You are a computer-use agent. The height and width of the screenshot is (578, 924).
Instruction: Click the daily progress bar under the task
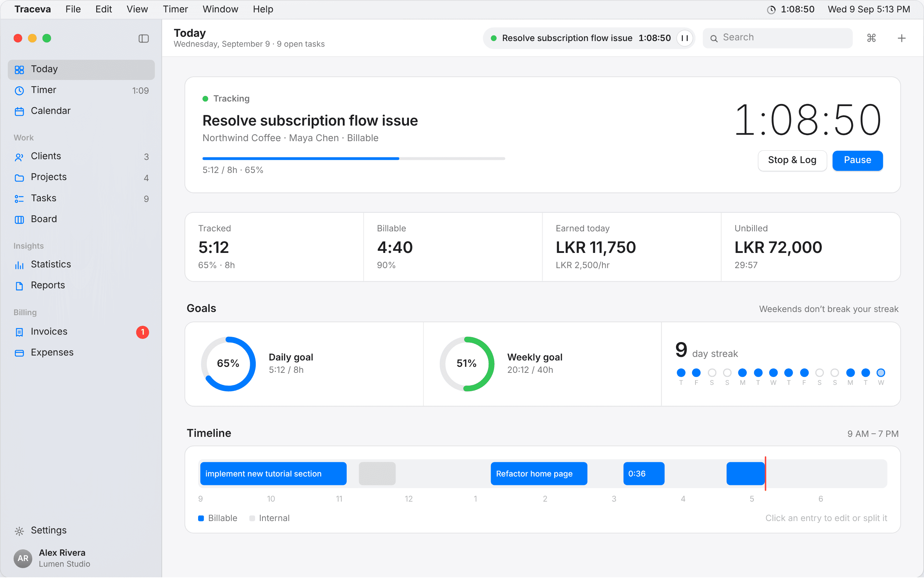point(354,158)
